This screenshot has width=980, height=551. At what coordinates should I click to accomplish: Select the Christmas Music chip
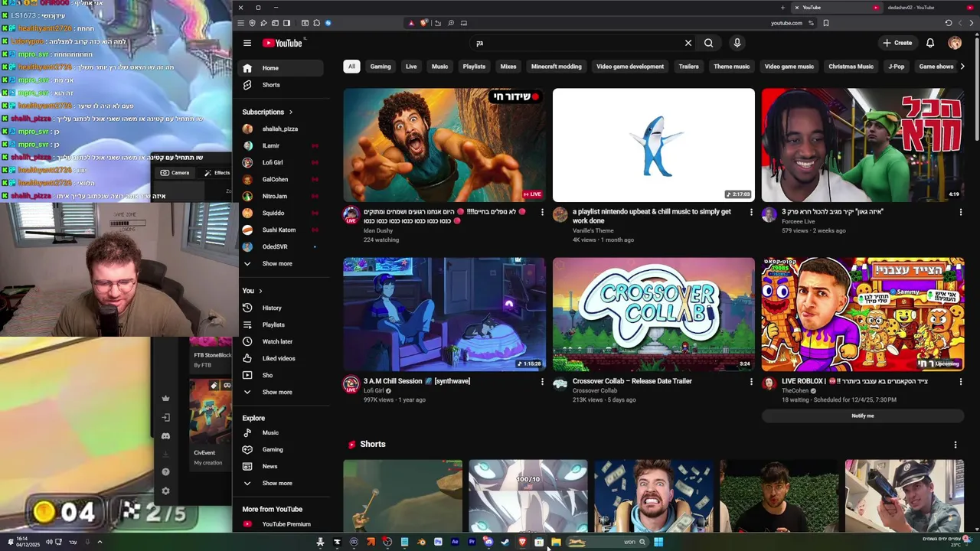tap(851, 67)
